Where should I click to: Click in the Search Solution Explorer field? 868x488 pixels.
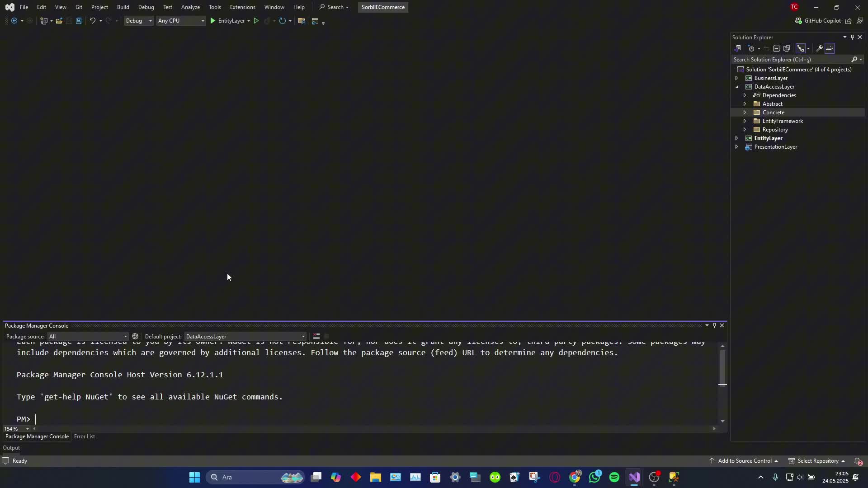coord(791,60)
